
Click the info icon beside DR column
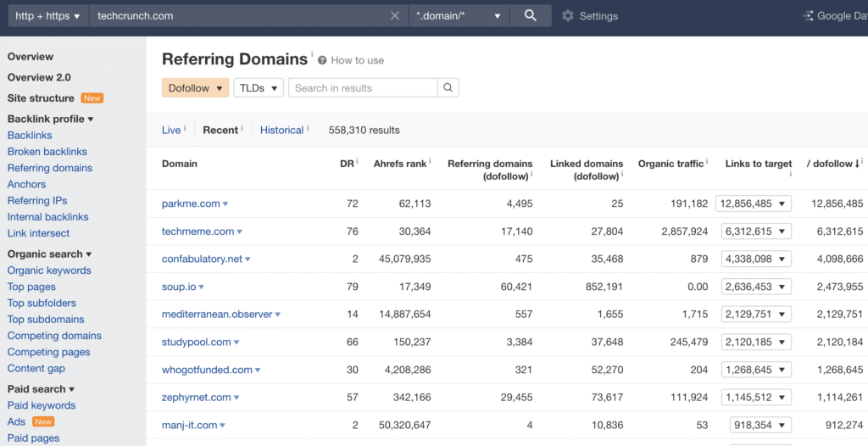coord(357,161)
